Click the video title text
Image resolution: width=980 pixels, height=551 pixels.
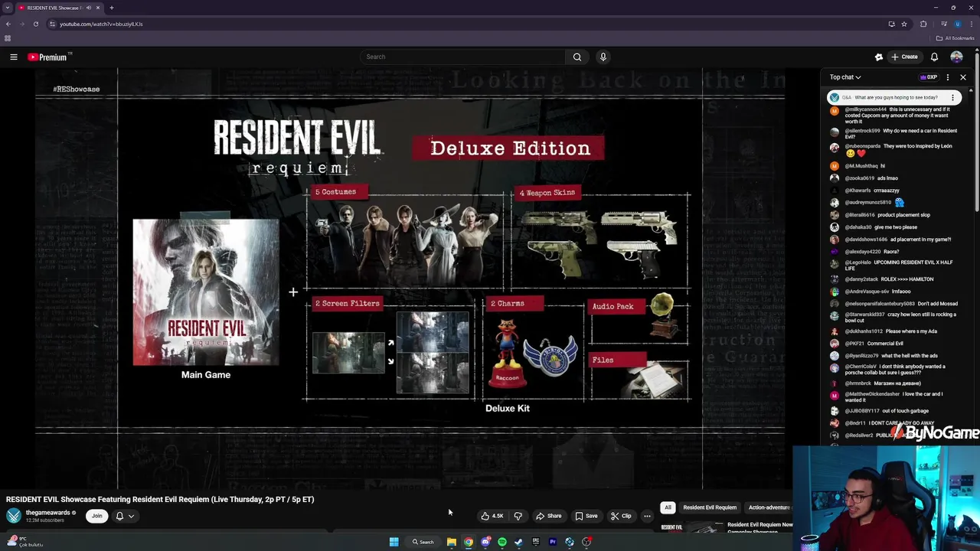[160, 500]
